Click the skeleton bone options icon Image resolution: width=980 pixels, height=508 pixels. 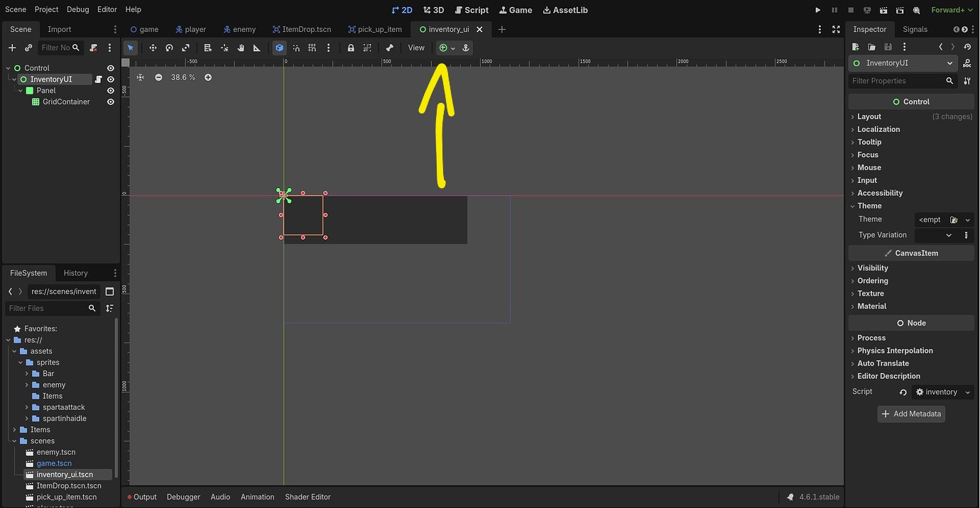[389, 48]
